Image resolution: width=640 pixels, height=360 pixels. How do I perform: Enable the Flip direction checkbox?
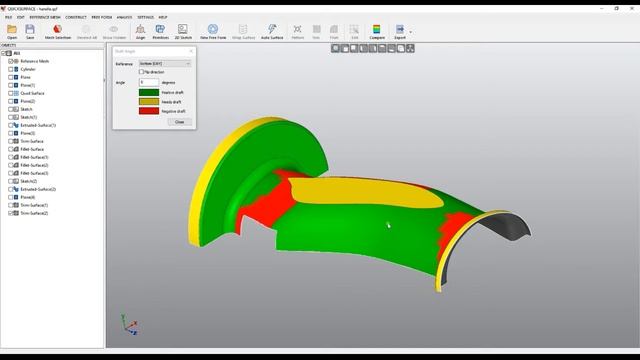[142, 72]
